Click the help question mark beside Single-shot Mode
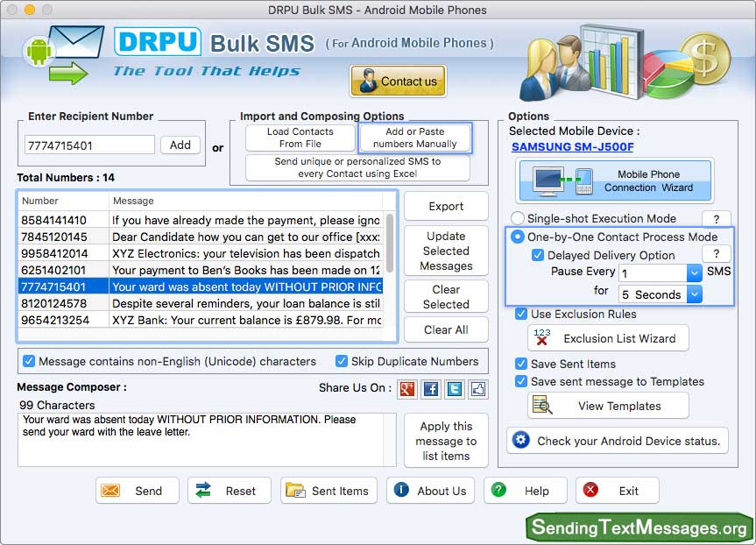This screenshot has height=545, width=756. point(717,219)
